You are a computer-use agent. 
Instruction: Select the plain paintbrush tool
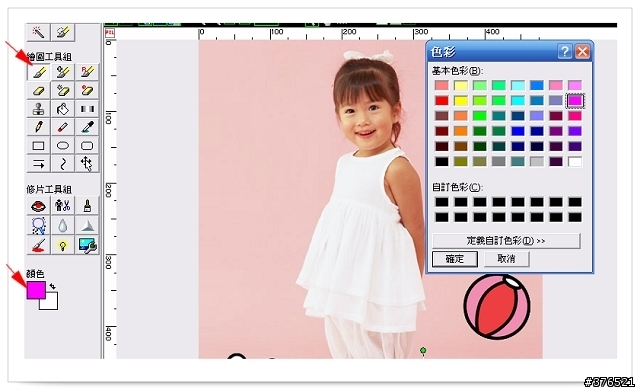pos(38,72)
